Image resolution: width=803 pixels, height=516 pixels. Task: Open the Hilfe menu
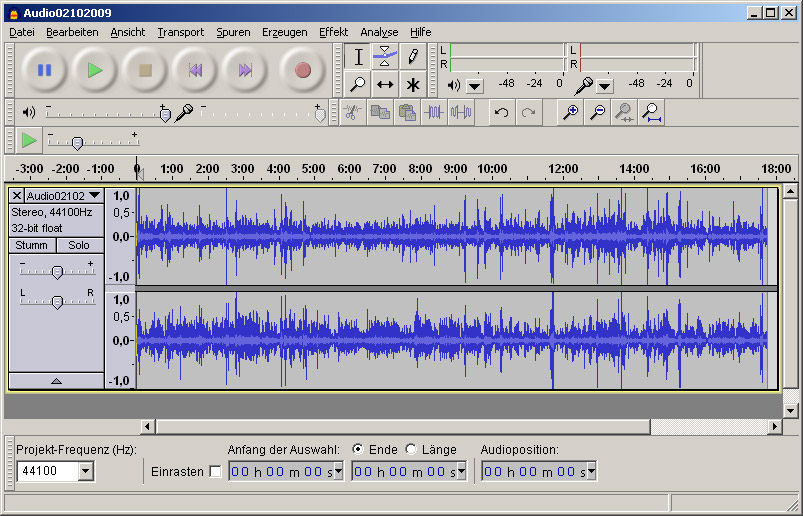(420, 32)
